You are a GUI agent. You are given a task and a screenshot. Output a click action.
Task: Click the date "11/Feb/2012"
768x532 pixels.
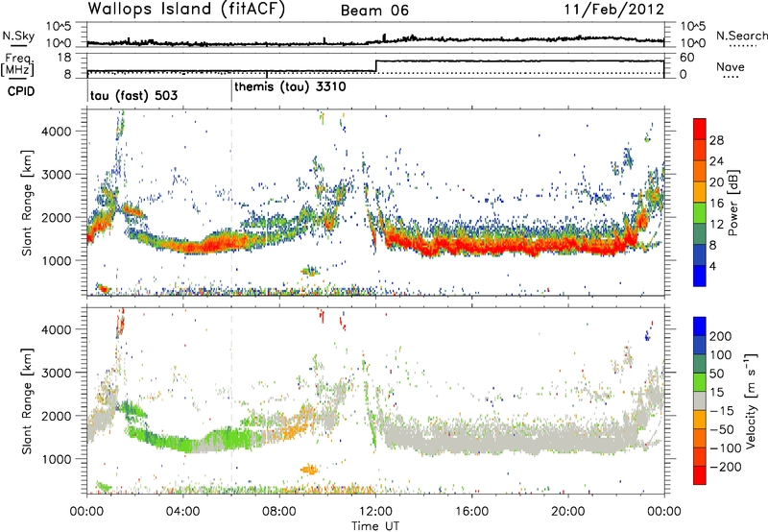tap(614, 9)
